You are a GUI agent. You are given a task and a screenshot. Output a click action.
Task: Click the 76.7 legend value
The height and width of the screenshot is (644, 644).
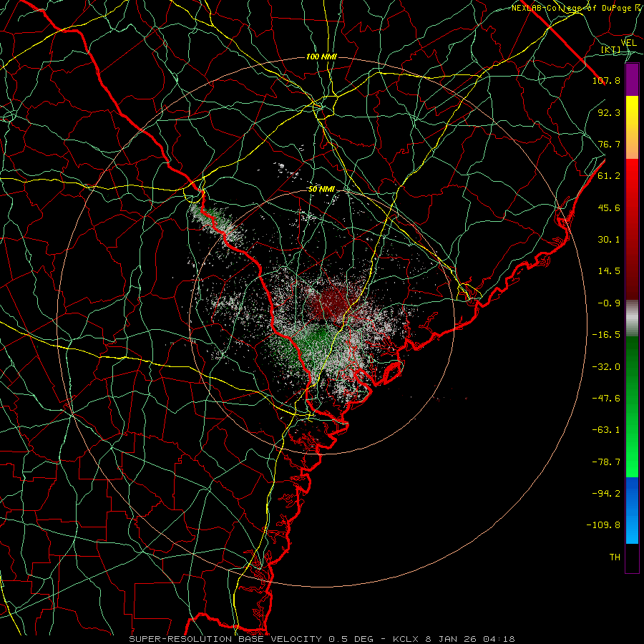tap(609, 144)
